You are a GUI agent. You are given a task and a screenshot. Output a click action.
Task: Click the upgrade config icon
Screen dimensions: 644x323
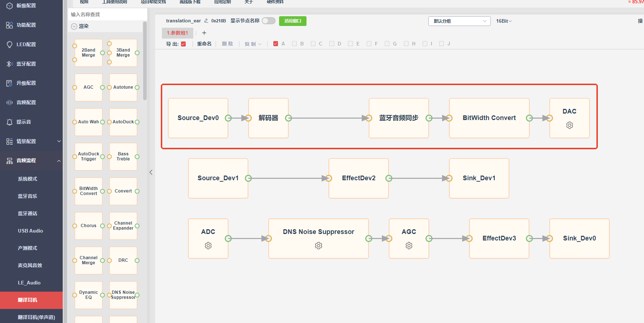[x=9, y=83]
